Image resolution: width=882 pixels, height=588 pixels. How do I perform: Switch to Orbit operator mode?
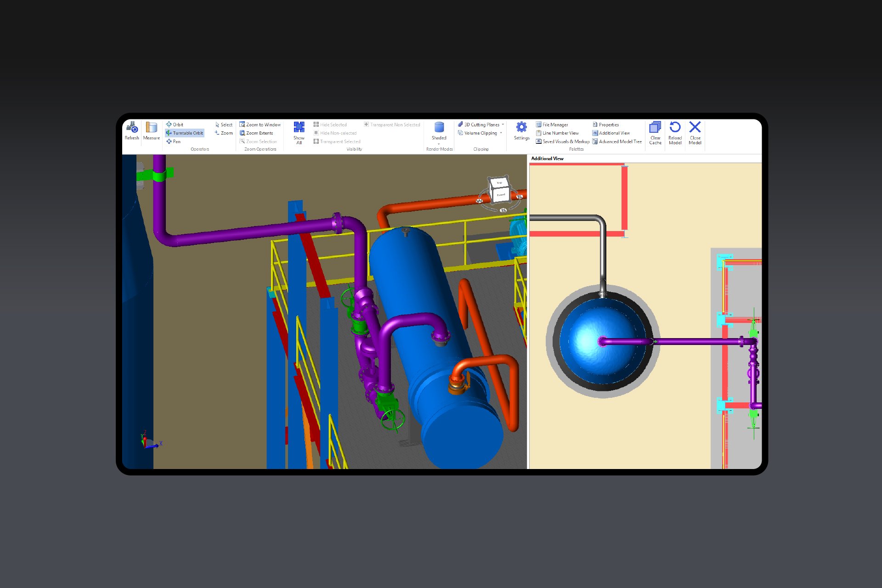177,124
